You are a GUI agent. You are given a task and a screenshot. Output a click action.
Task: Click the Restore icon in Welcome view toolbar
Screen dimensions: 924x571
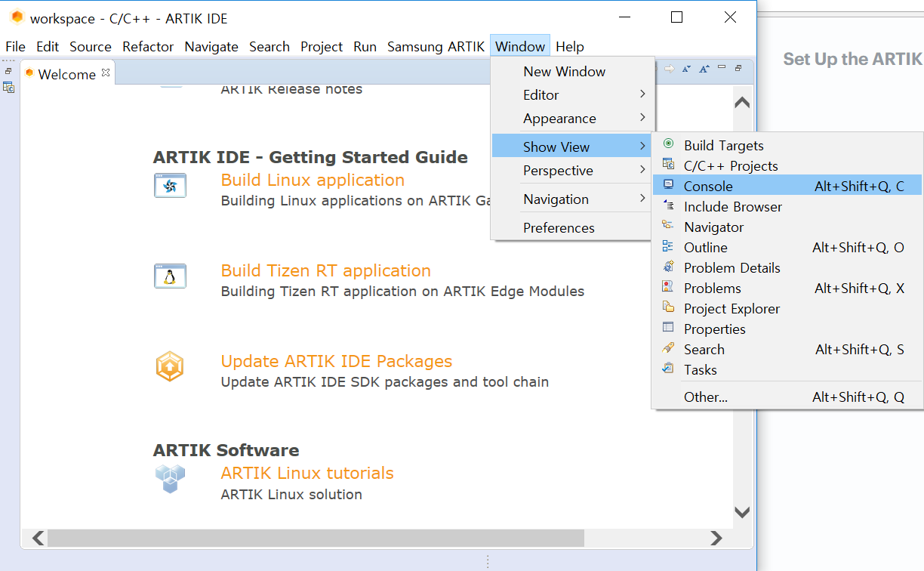[738, 68]
